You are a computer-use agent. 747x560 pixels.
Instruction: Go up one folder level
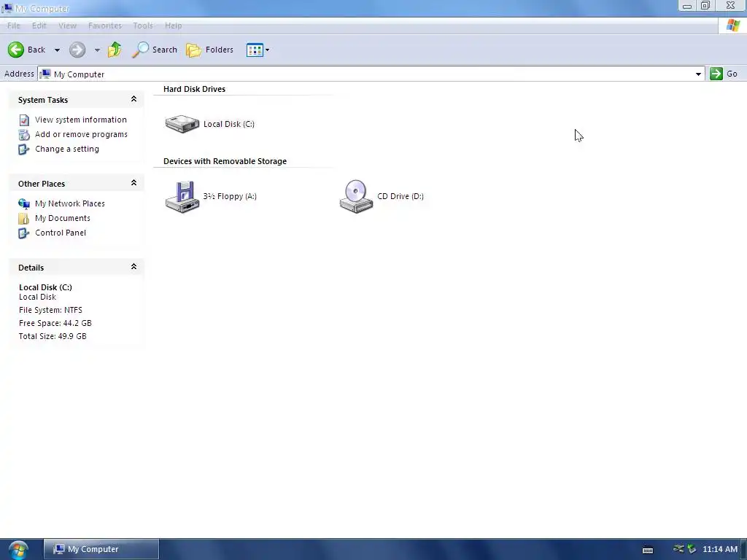(115, 50)
